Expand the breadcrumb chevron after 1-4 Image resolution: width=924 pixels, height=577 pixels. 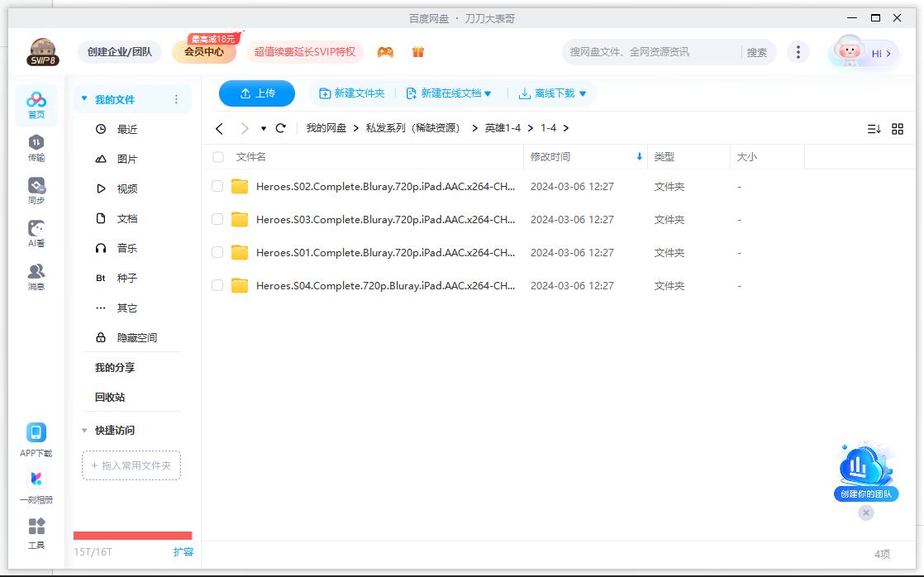(x=565, y=128)
